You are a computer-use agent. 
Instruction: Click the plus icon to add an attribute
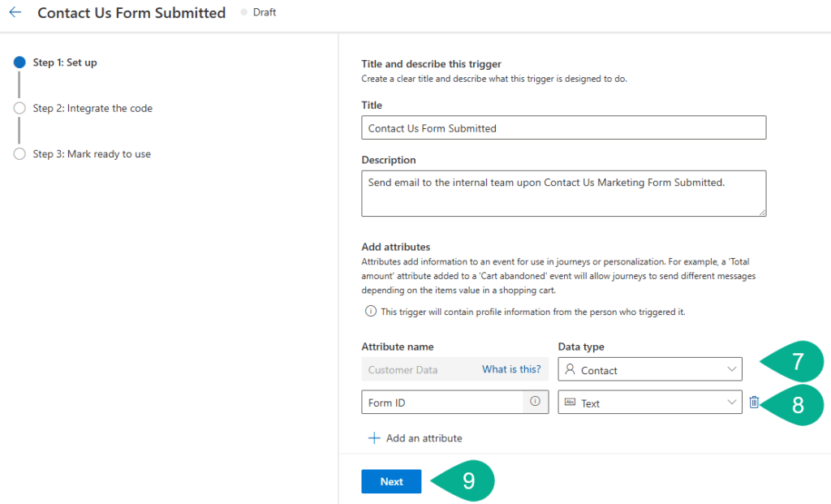(x=374, y=438)
